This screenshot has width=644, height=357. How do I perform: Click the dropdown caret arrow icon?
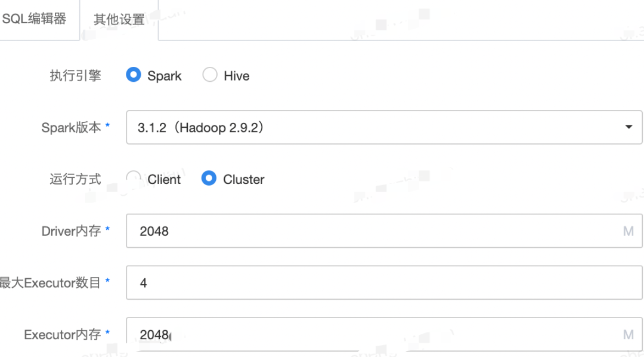(x=628, y=127)
